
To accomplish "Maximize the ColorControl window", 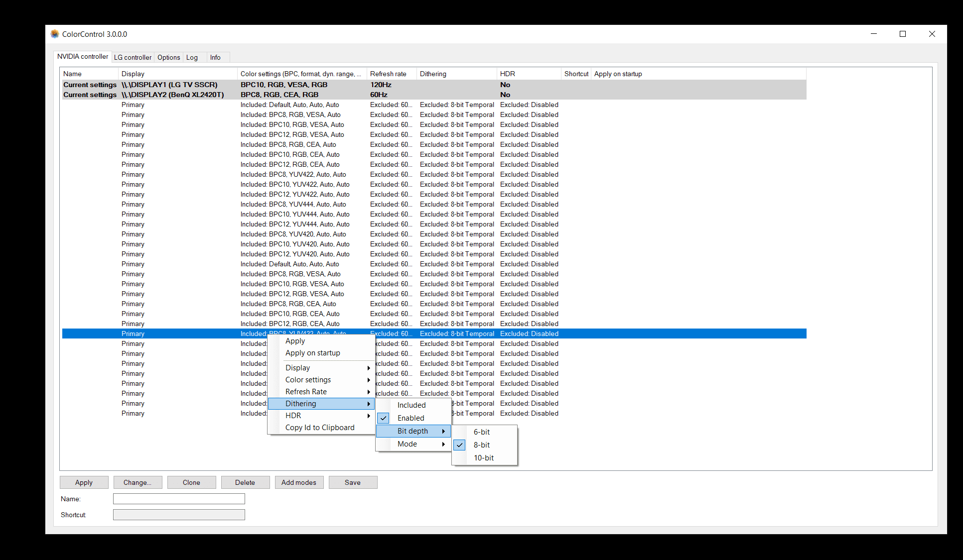I will point(902,34).
